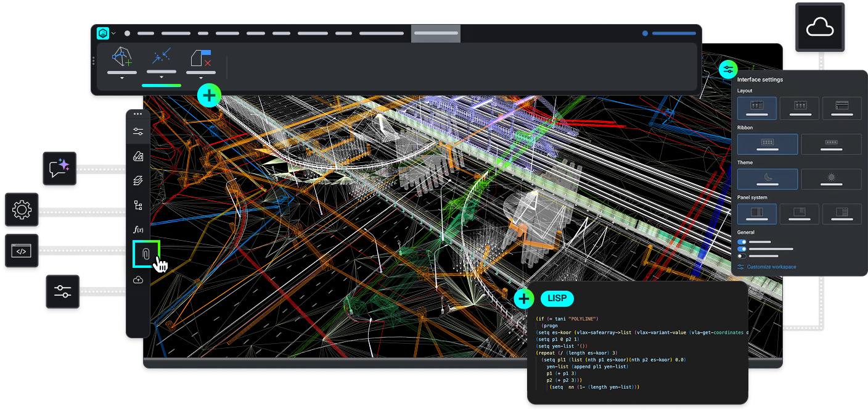The image size is (868, 416).
Task: Open dropdown arrow under the red X tool
Action: click(x=201, y=78)
